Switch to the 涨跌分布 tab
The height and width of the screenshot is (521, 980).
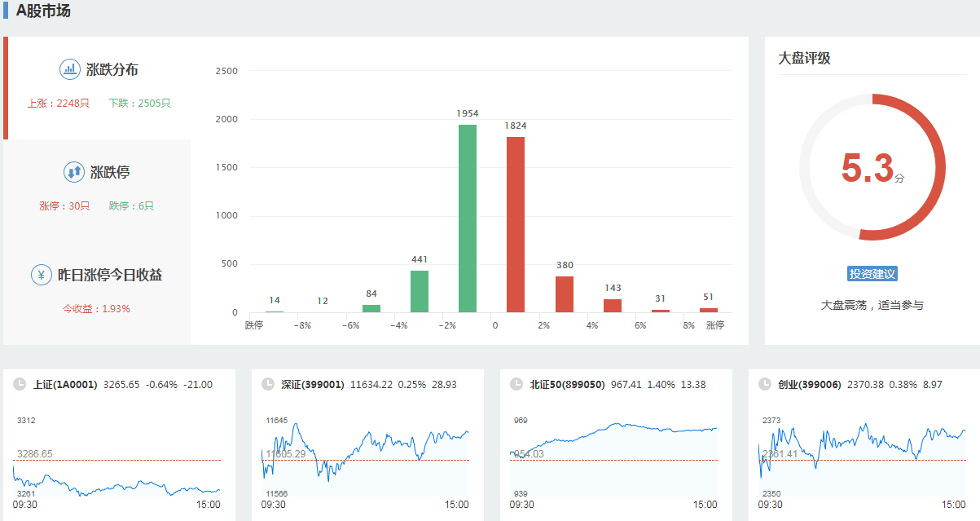tap(112, 70)
